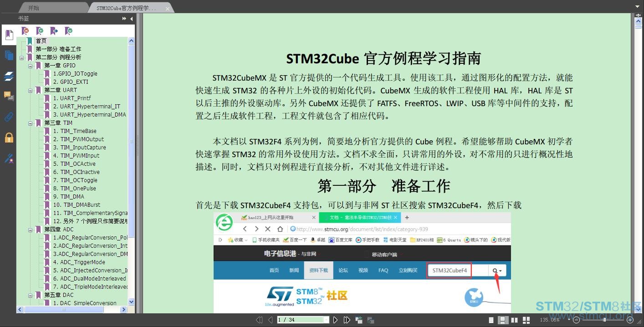Open the Layers panel icon in sidebar

point(9,76)
